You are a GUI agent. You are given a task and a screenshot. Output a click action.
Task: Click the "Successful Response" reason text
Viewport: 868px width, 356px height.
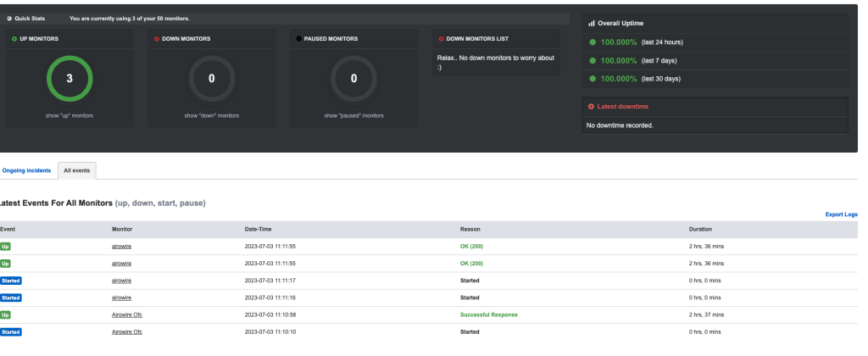click(489, 315)
